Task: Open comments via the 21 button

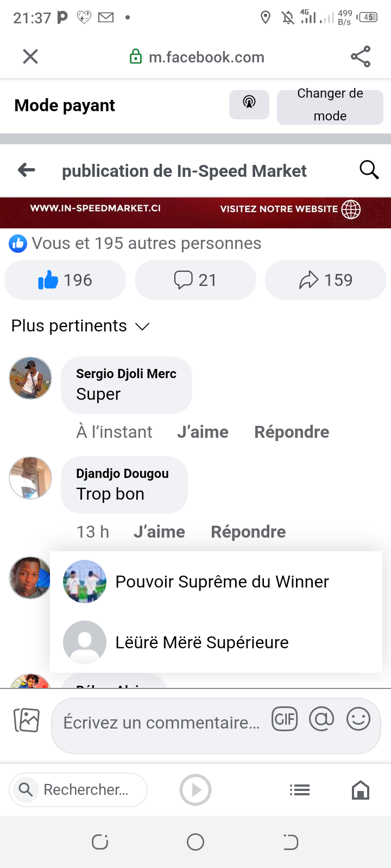Action: 195,280
